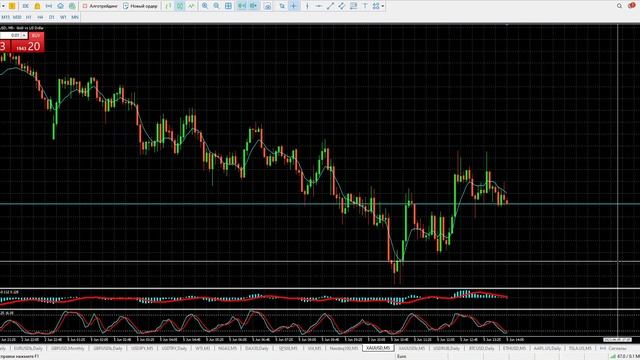Switch to the USDTRY,Daily chart tab

174,348
